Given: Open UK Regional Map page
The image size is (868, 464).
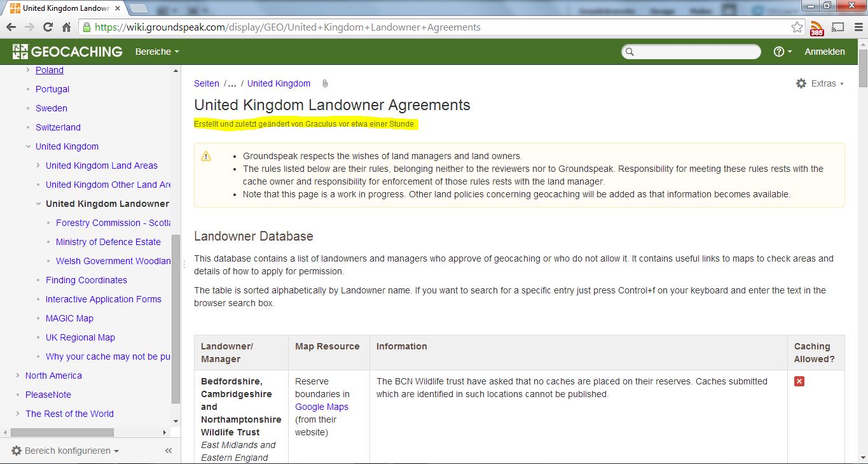Looking at the screenshot, I should pyautogui.click(x=80, y=337).
